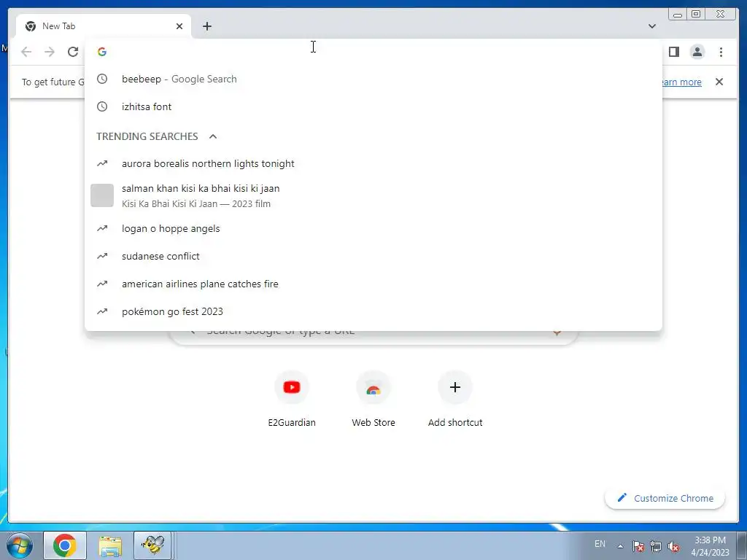The height and width of the screenshot is (560, 747).
Task: Dismiss the info bar with X
Action: (x=719, y=82)
